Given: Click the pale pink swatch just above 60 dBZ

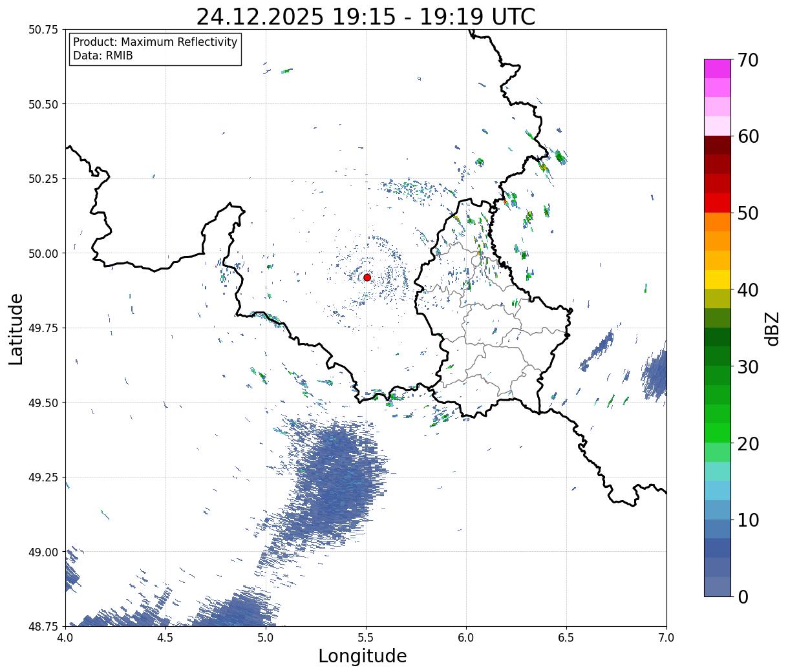Looking at the screenshot, I should pyautogui.click(x=718, y=126).
